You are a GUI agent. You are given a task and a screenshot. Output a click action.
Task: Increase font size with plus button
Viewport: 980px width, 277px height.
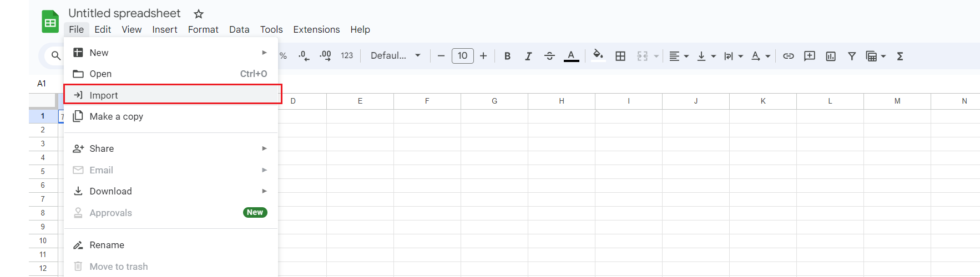(x=483, y=56)
